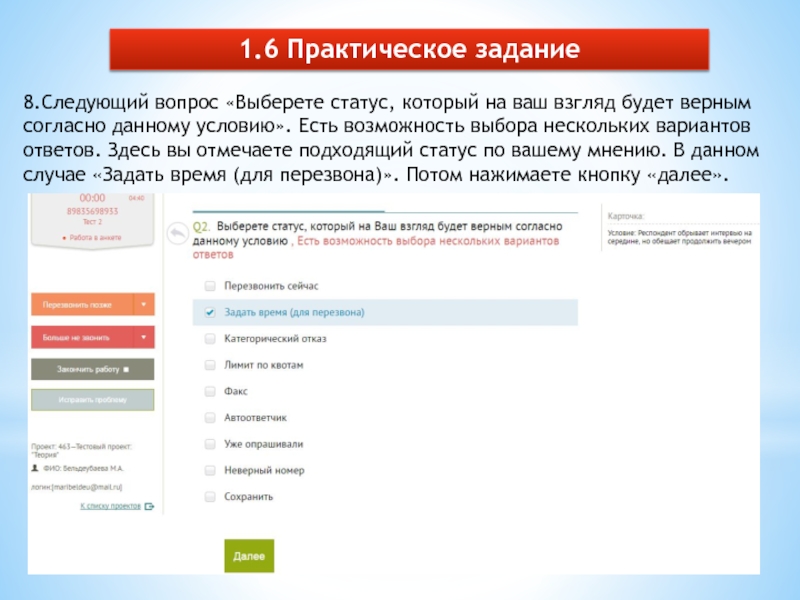Click the phone number 89835698933
This screenshot has height=600, width=800.
[92, 211]
